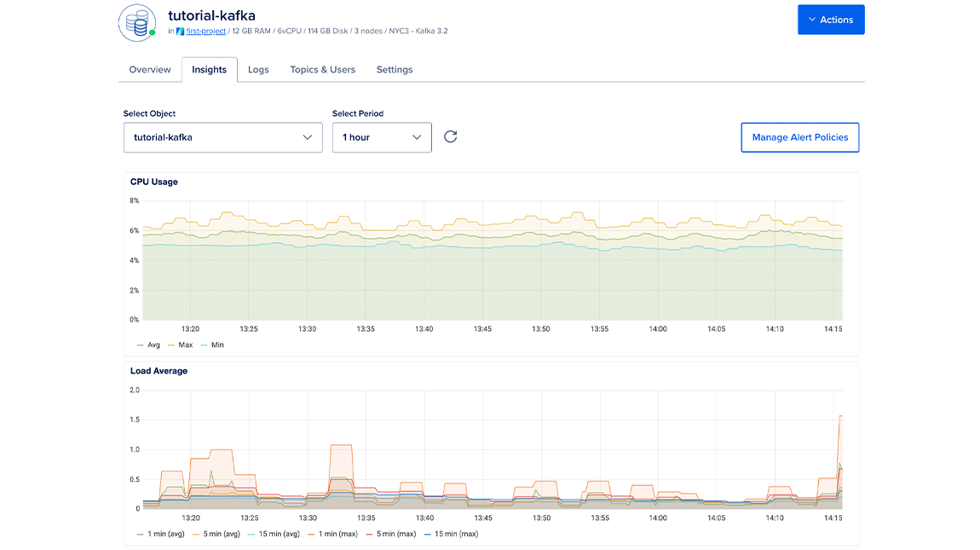Switch to the Overview tab

(x=150, y=69)
